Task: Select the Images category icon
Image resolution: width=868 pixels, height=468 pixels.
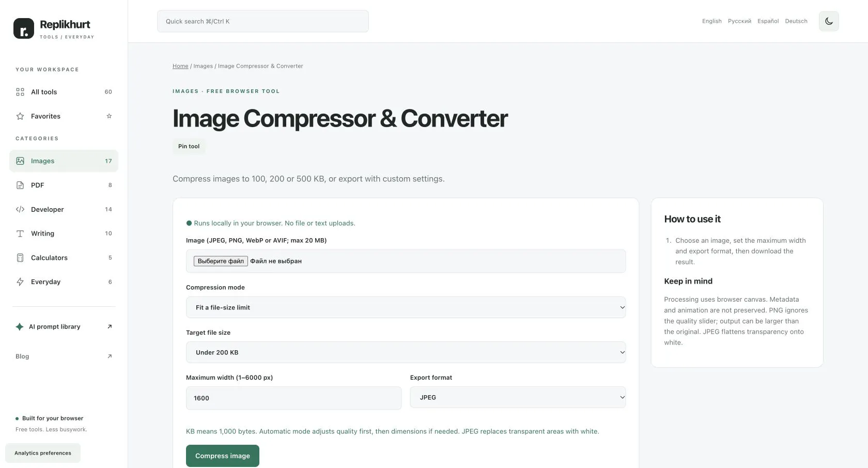Action: coord(20,161)
